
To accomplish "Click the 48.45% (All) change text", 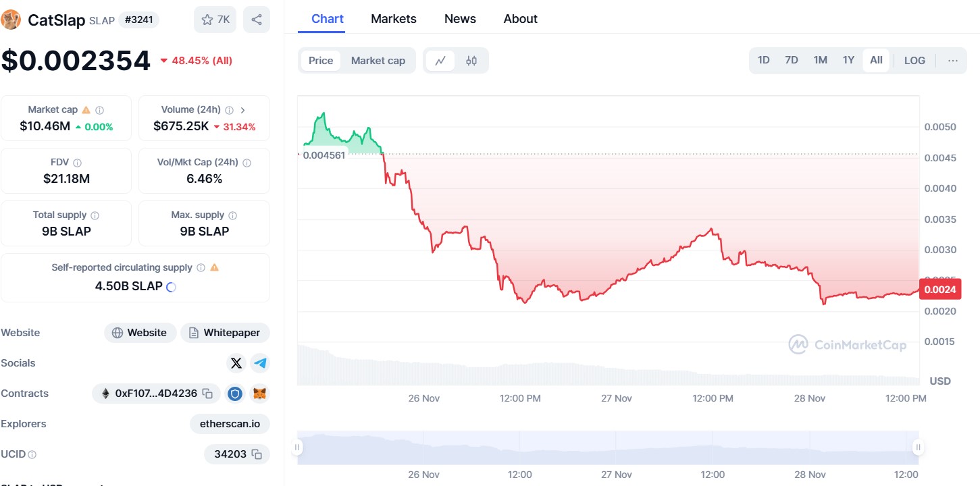I will point(202,61).
